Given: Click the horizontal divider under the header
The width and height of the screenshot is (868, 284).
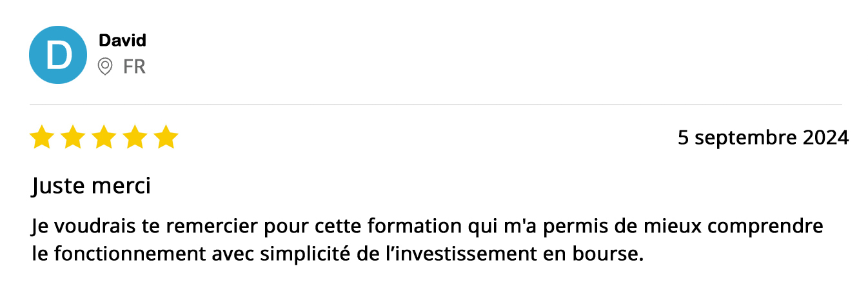Looking at the screenshot, I should pyautogui.click(x=435, y=105).
